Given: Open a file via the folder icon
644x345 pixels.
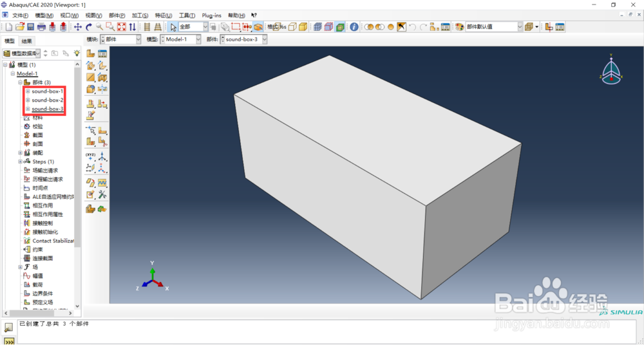Looking at the screenshot, I should pos(20,27).
